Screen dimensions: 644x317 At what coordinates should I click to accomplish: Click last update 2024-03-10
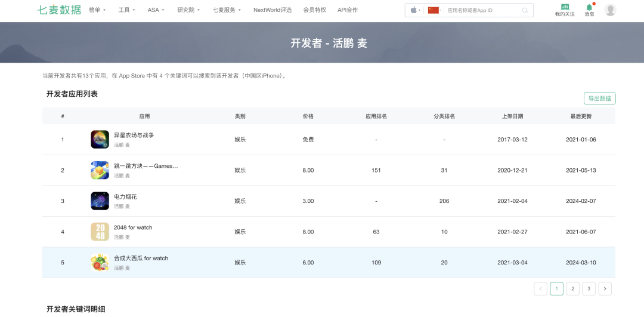click(581, 262)
